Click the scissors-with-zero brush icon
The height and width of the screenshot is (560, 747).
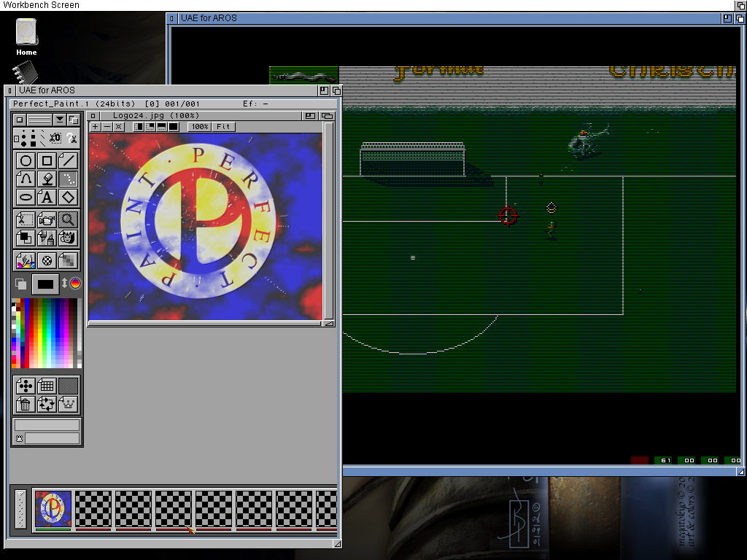click(54, 138)
